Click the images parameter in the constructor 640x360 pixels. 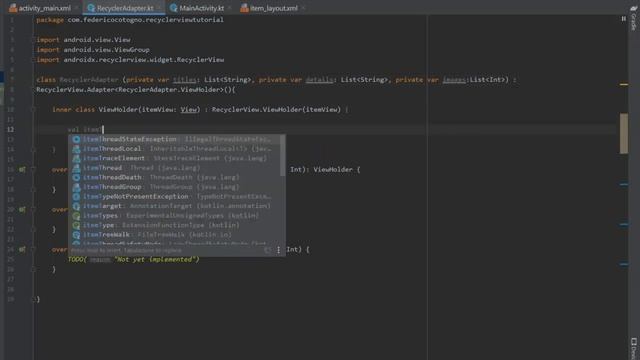(x=454, y=80)
